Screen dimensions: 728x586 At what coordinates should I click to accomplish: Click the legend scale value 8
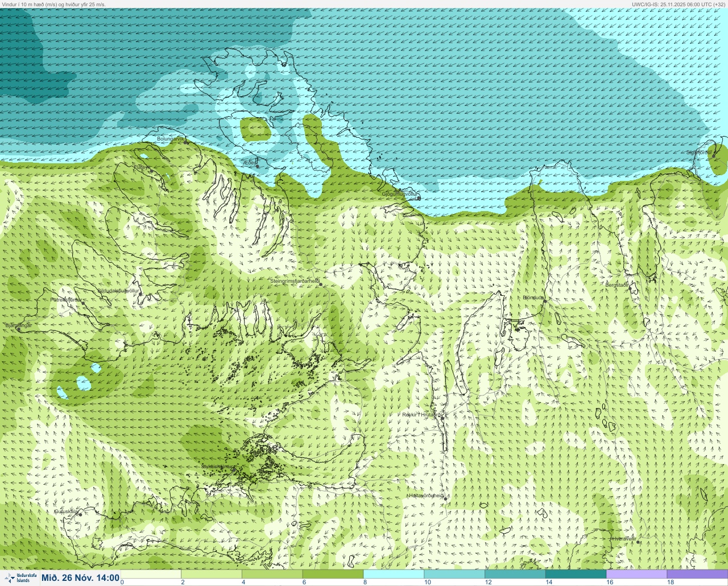(365, 582)
